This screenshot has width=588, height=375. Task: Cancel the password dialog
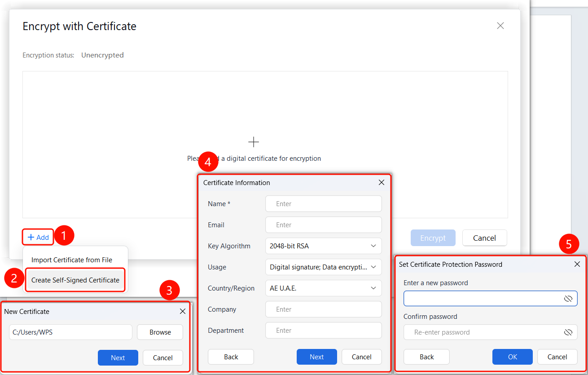(557, 357)
